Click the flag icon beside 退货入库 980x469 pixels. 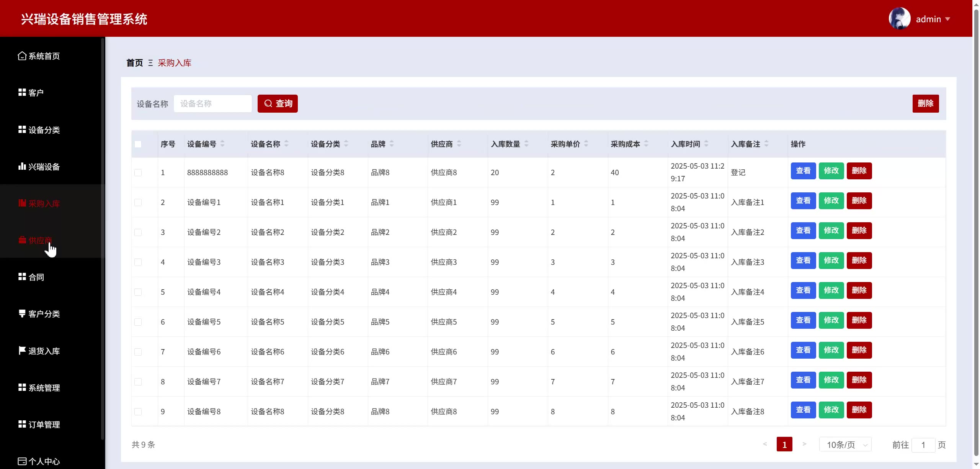tap(22, 351)
